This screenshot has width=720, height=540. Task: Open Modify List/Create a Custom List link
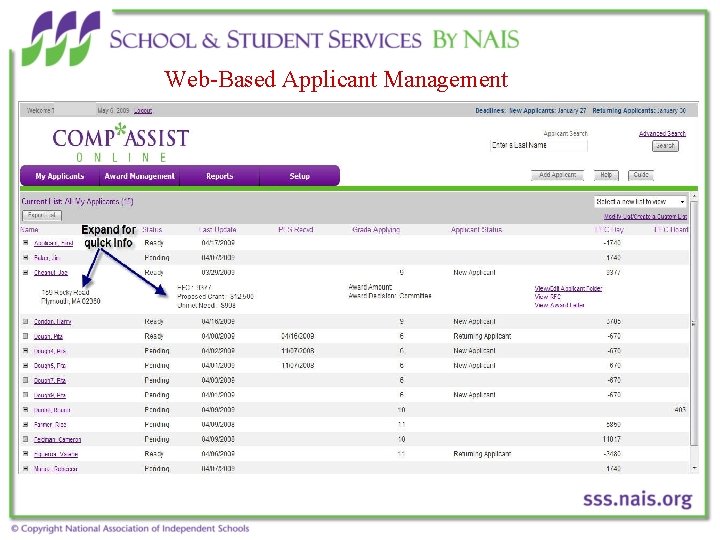pyautogui.click(x=646, y=216)
